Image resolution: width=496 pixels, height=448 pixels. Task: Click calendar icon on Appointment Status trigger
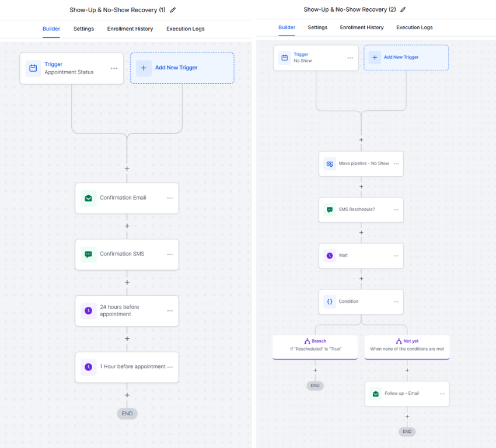click(x=33, y=68)
